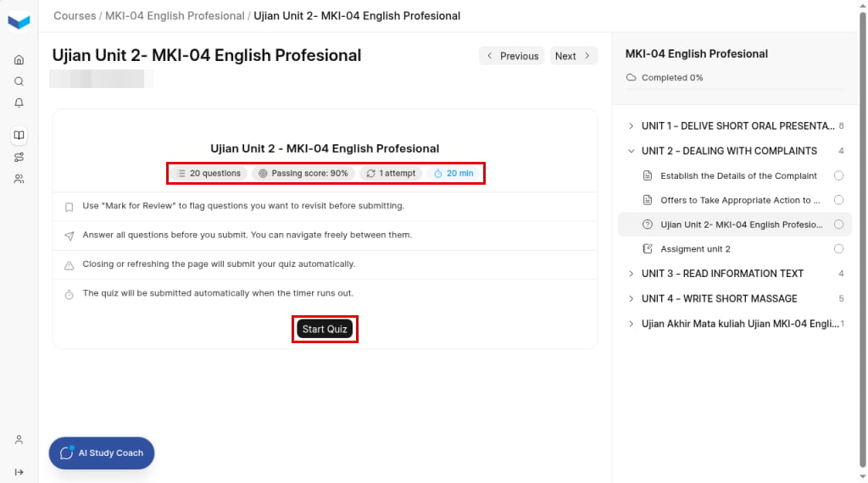Click the Passing score: 90% badge
This screenshot has width=868, height=483.
click(303, 173)
